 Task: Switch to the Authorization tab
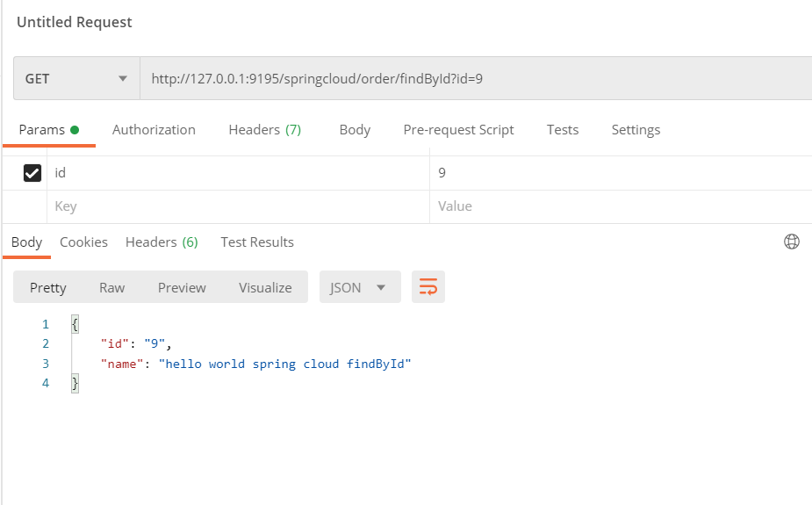[154, 129]
